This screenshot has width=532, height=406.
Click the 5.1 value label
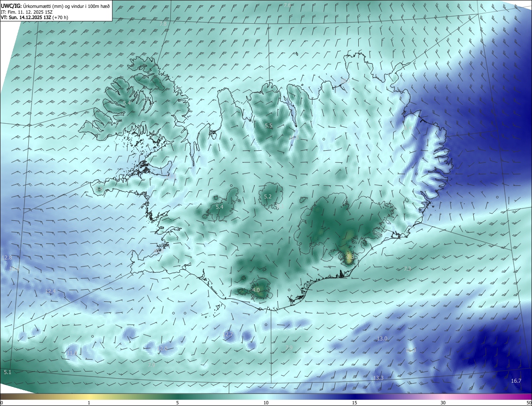point(7,372)
